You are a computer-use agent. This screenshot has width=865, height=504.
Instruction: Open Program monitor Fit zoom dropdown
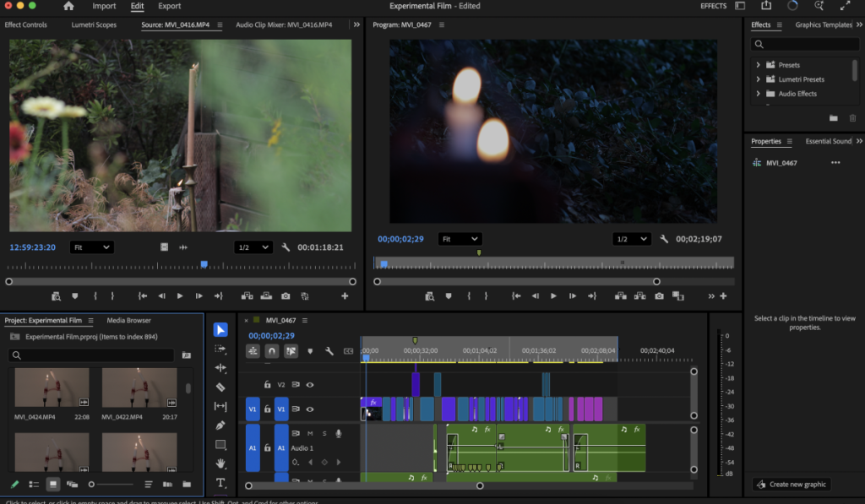(x=460, y=239)
